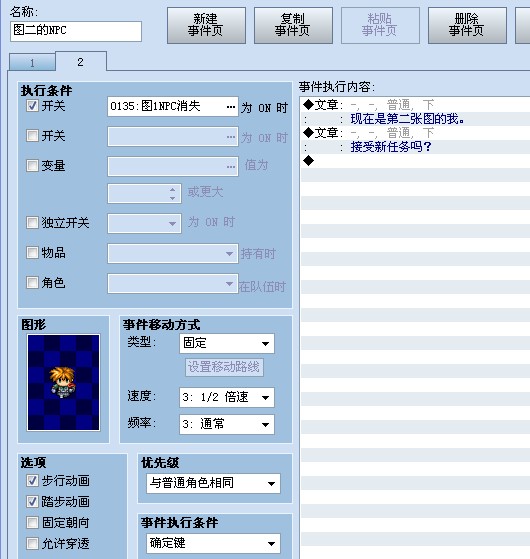Open the 速度 dropdown showing 1/2 倍速

[227, 397]
